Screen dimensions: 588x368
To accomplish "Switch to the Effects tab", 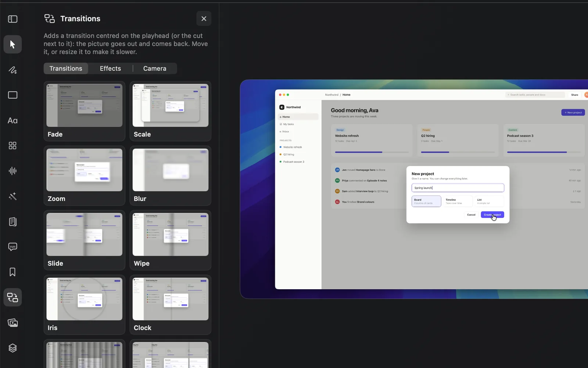I will tap(110, 68).
